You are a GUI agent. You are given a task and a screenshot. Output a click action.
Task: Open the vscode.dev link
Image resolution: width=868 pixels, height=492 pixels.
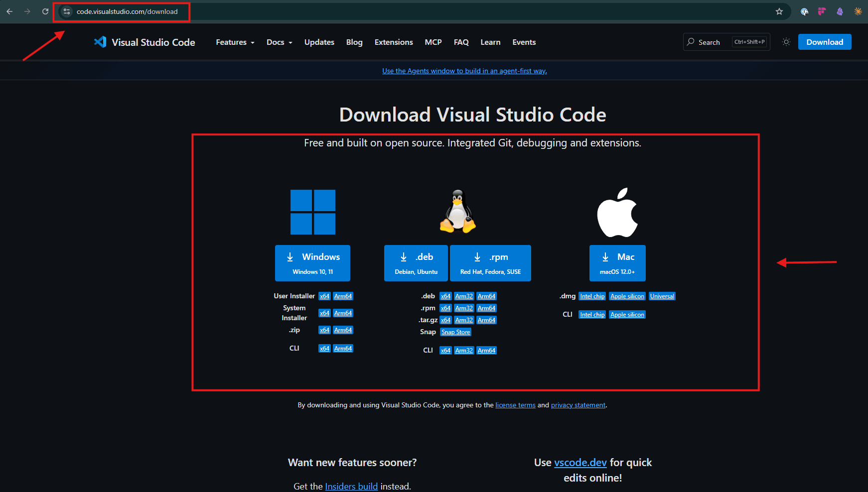coord(580,463)
